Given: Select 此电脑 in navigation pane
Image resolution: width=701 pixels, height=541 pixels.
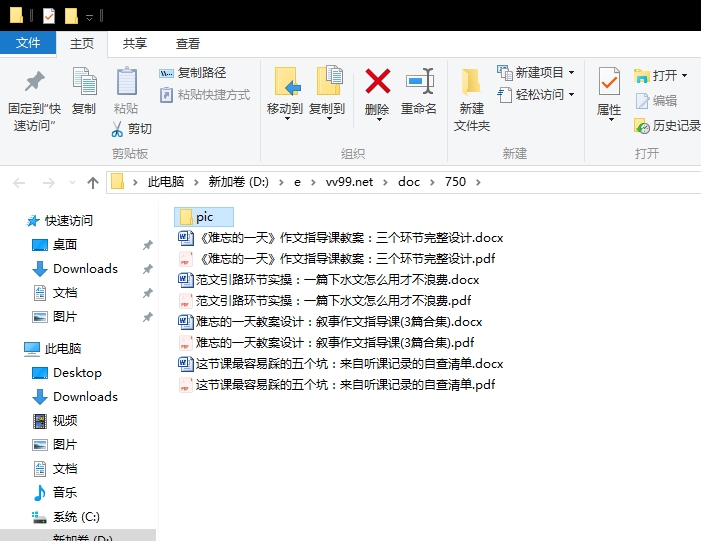Looking at the screenshot, I should click(x=52, y=348).
